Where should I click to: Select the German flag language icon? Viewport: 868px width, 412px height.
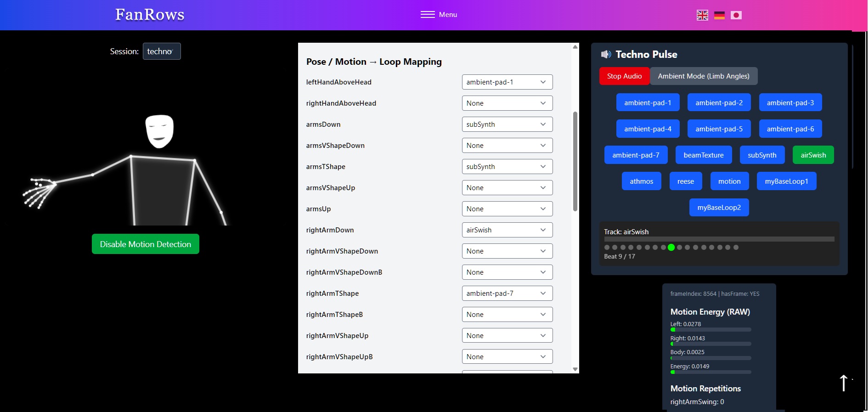coord(719,15)
